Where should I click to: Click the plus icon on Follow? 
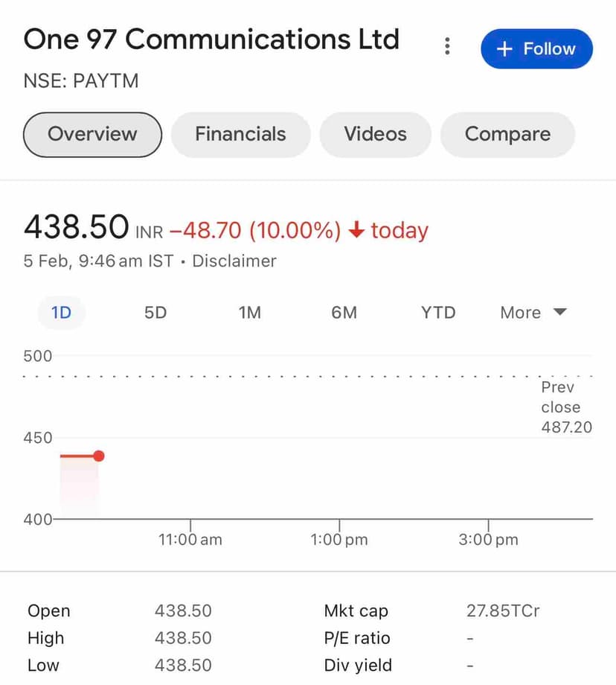coord(504,49)
